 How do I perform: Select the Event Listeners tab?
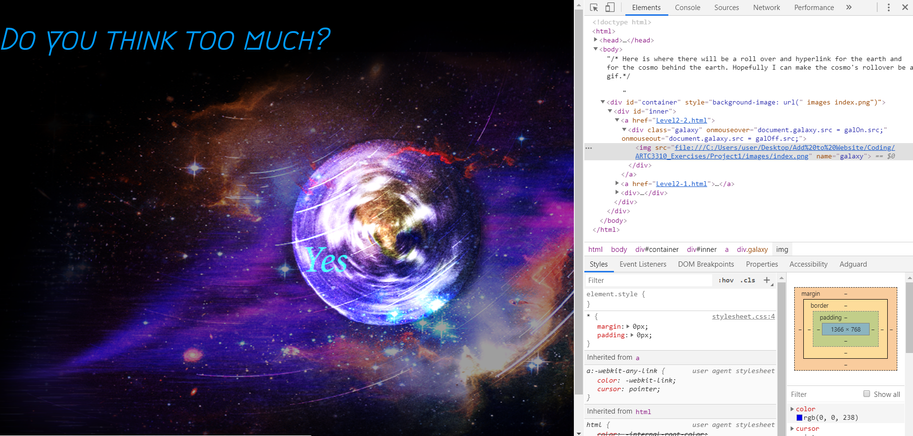point(643,264)
